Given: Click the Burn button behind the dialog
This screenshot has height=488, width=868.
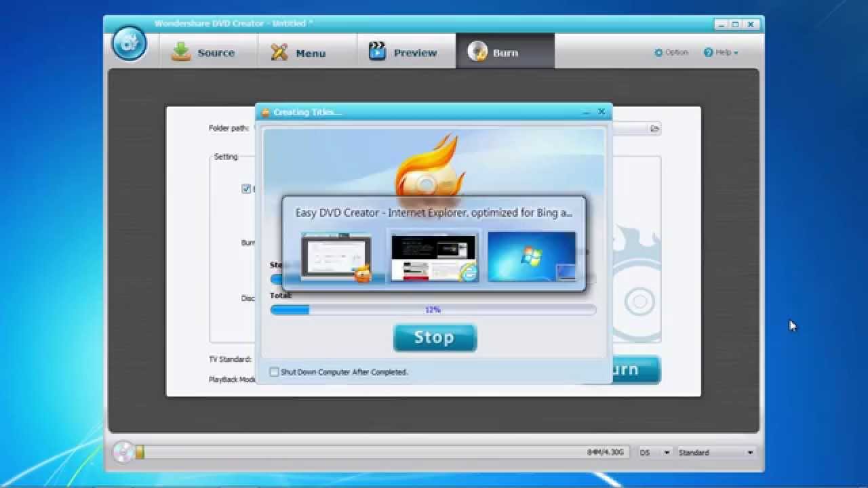Looking at the screenshot, I should click(x=635, y=369).
